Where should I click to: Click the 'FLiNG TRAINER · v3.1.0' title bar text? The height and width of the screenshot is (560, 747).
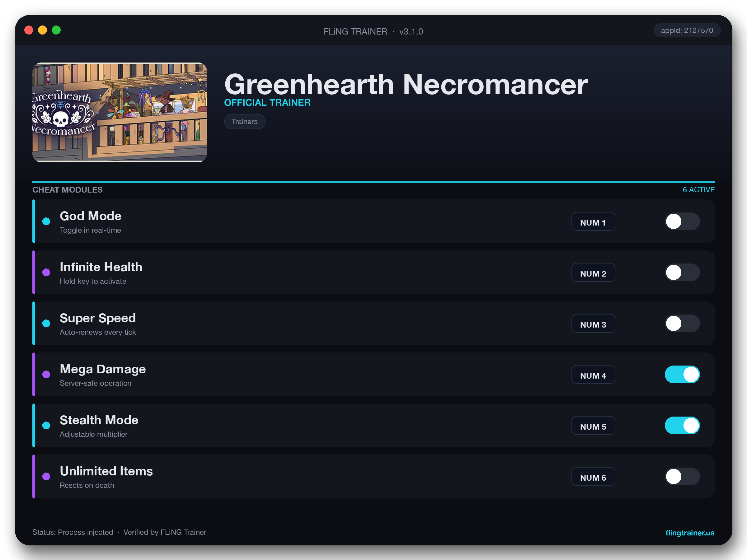pos(373,31)
